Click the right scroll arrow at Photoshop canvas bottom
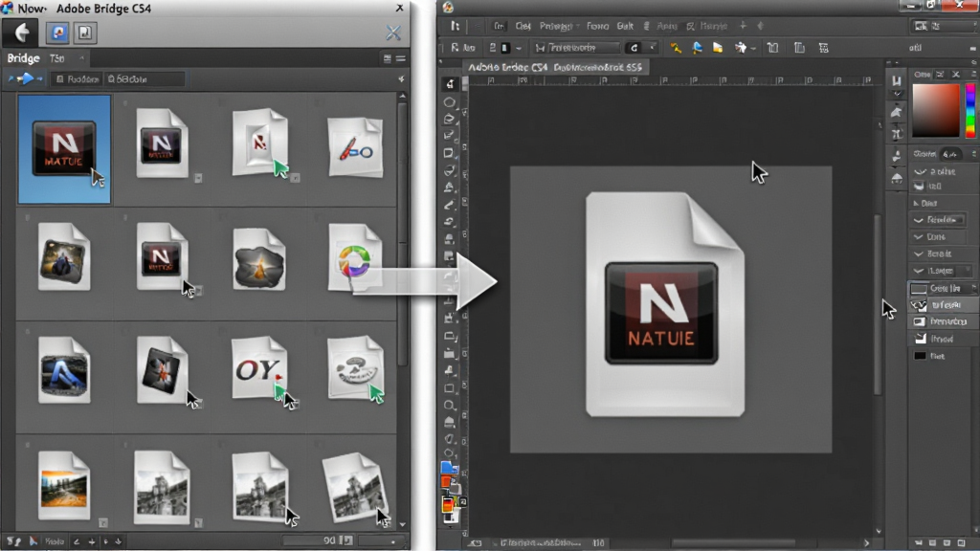Viewport: 980px width, 551px height. click(867, 543)
